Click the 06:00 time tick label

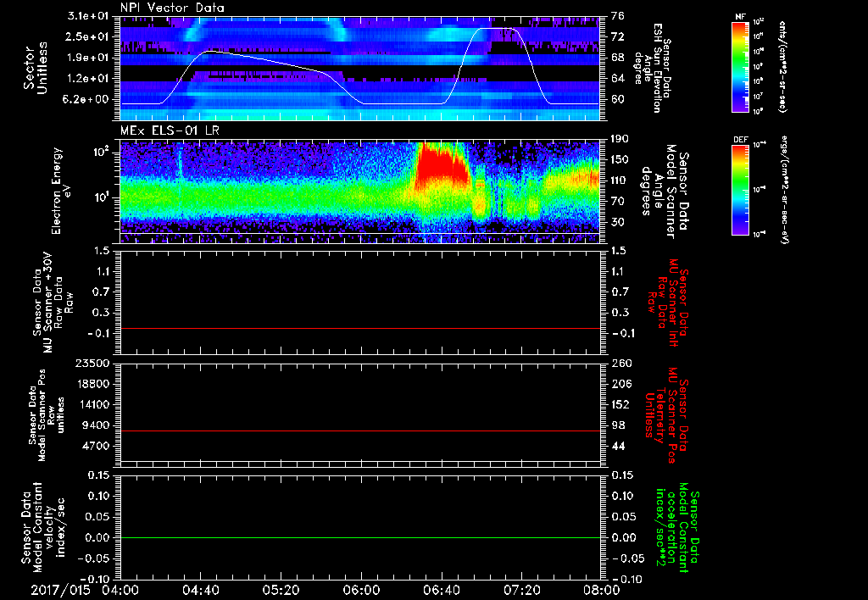[x=361, y=590]
